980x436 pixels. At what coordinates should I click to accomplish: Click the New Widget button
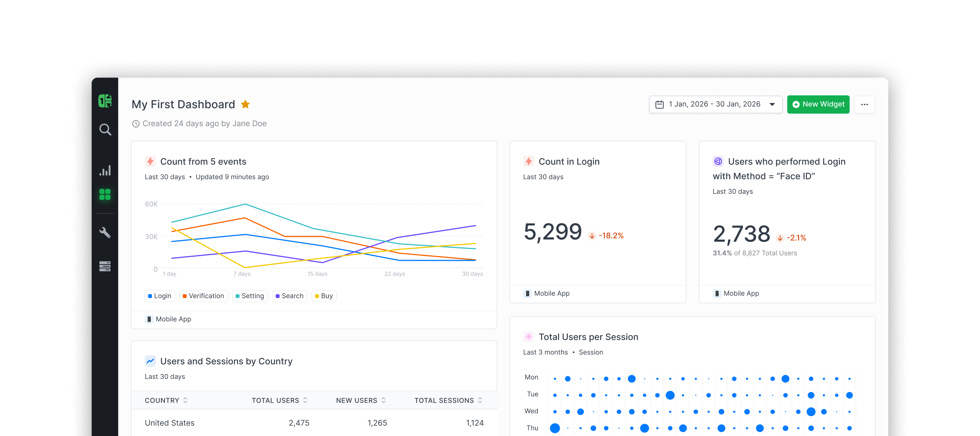(818, 104)
